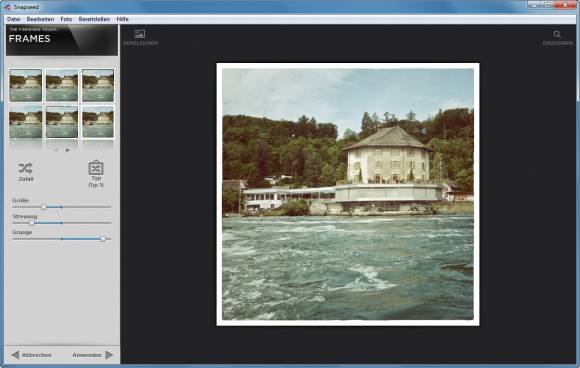Click the Anwenden forward arrow icon
Screen dimensions: 580x368
click(109, 355)
